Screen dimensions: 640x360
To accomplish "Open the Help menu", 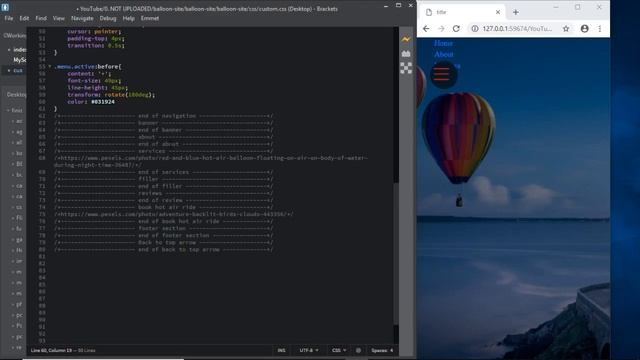I will (129, 18).
